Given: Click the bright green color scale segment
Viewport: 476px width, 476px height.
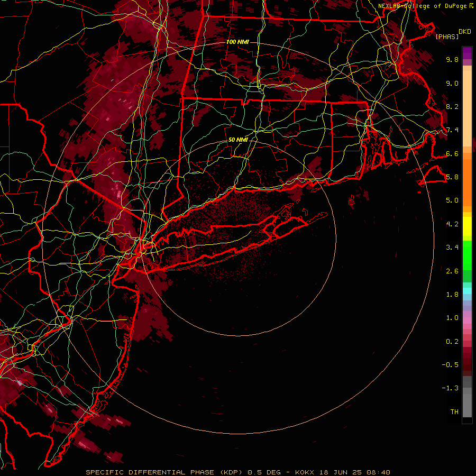Looking at the screenshot, I should point(467,255).
